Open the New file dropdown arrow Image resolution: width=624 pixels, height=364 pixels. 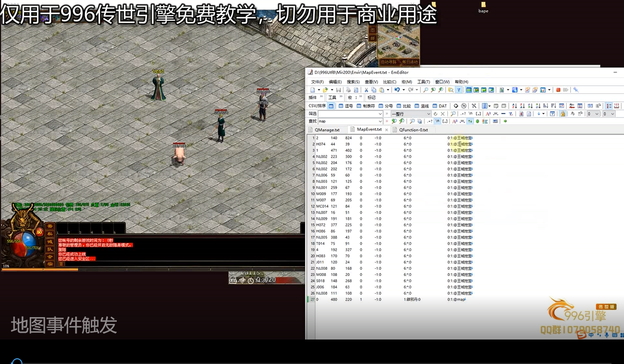(x=319, y=90)
